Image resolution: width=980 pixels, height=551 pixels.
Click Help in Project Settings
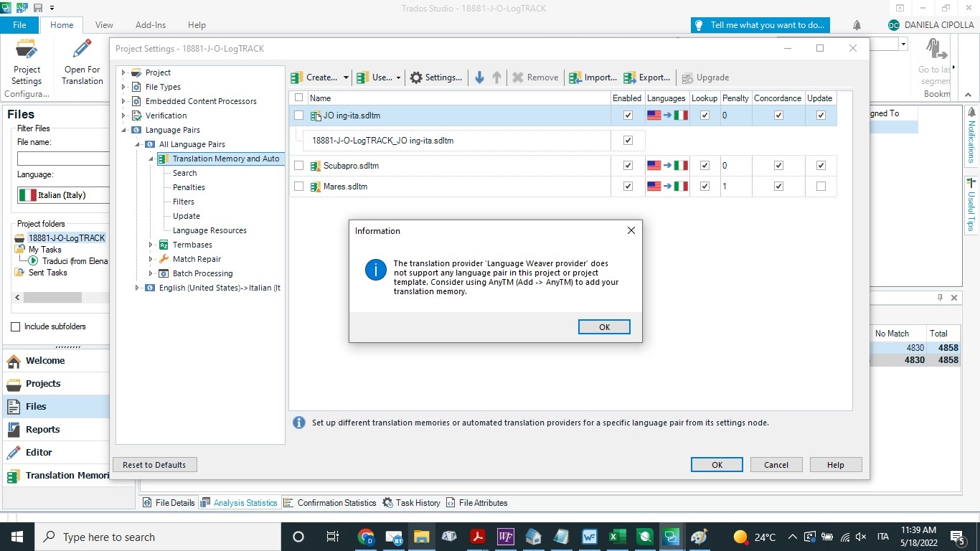click(836, 465)
